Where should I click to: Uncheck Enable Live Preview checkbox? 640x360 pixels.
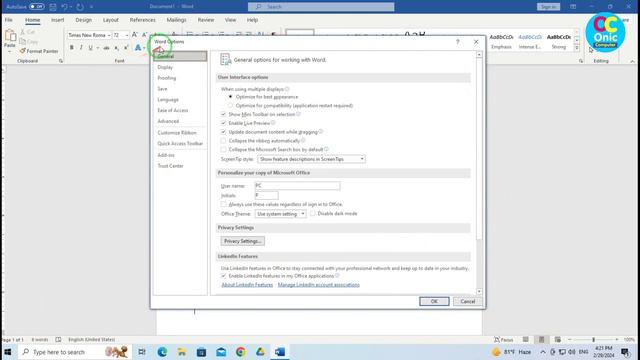point(223,123)
